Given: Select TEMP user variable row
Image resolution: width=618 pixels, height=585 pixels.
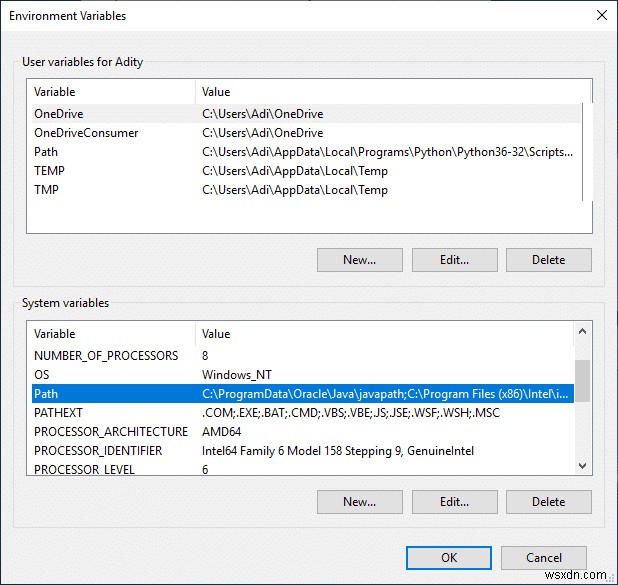Looking at the screenshot, I should click(306, 171).
